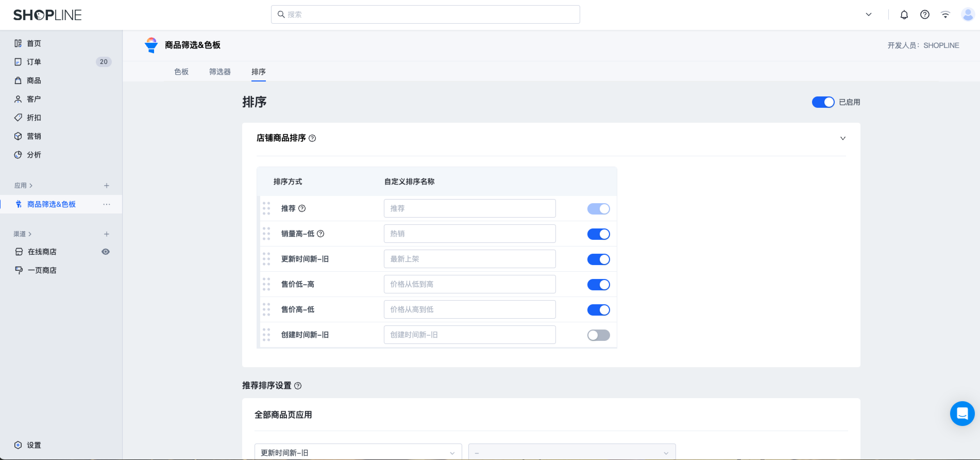This screenshot has height=460, width=980.
Task: Open the chat support bubble button
Action: tap(962, 414)
